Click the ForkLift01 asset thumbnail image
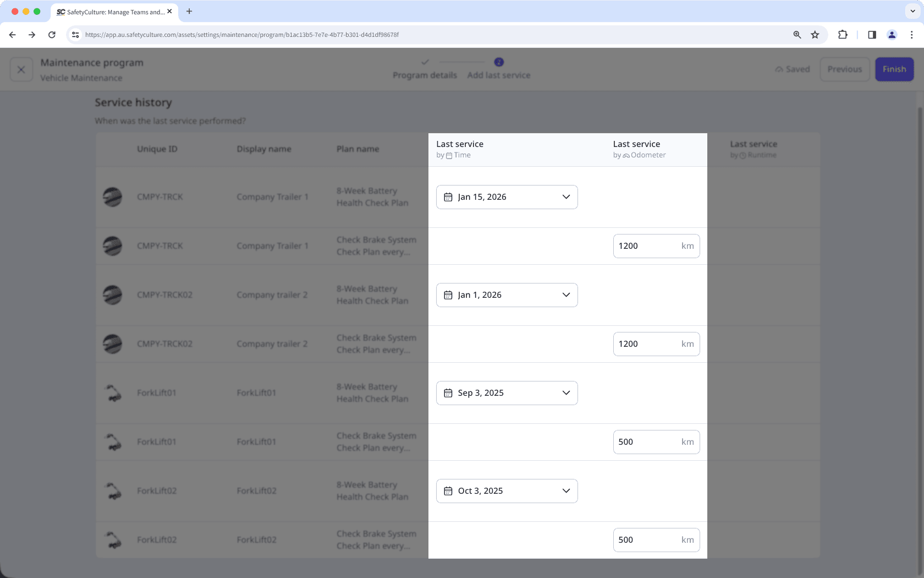 tap(113, 392)
